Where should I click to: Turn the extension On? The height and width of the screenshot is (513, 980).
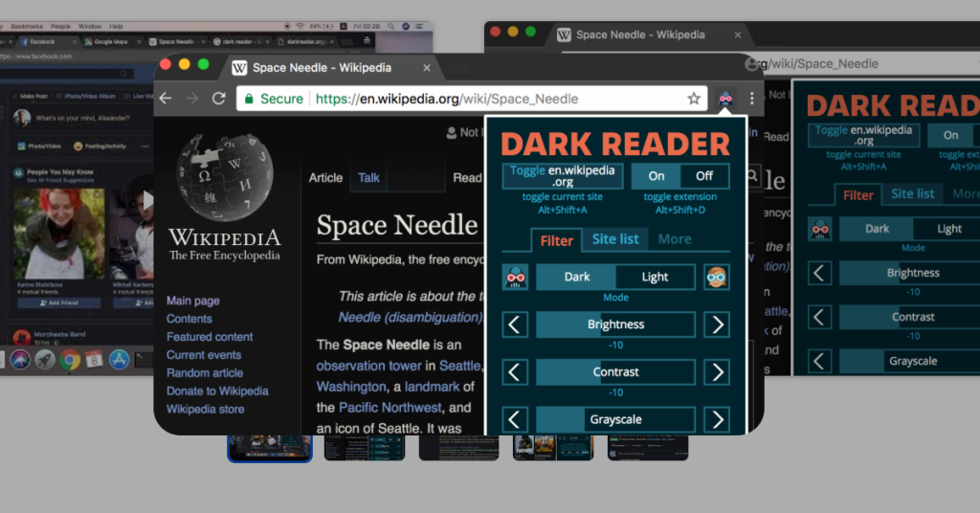click(657, 176)
